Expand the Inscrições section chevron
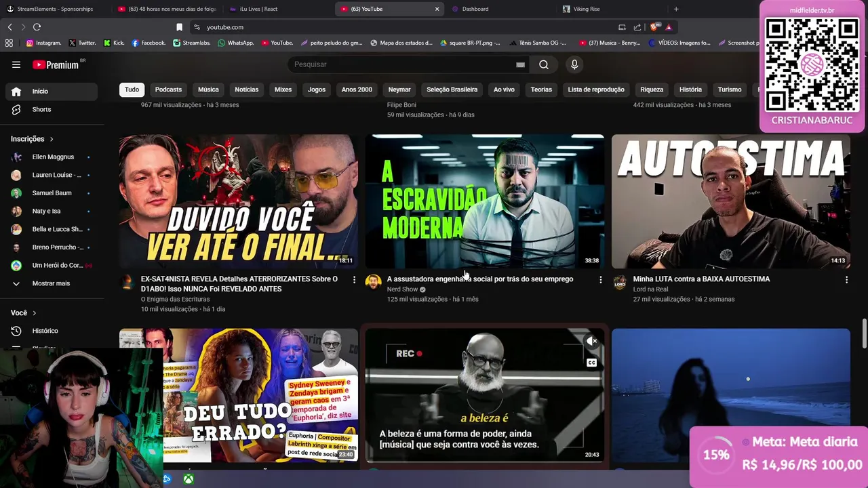 [51, 139]
